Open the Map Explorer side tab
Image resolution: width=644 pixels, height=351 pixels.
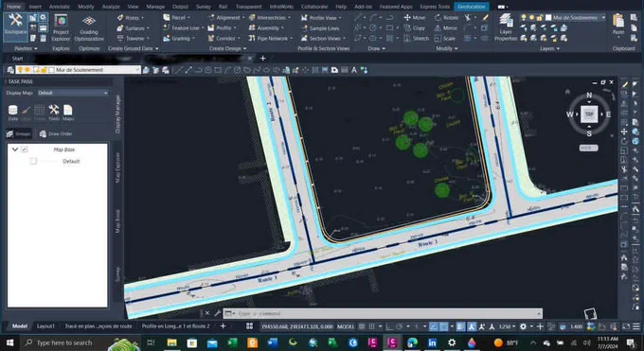[117, 167]
